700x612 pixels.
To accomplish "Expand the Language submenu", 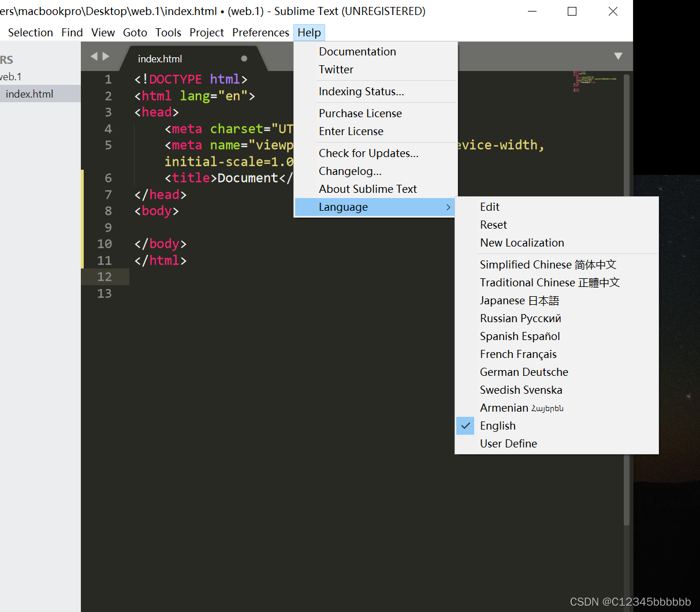I will pos(375,207).
